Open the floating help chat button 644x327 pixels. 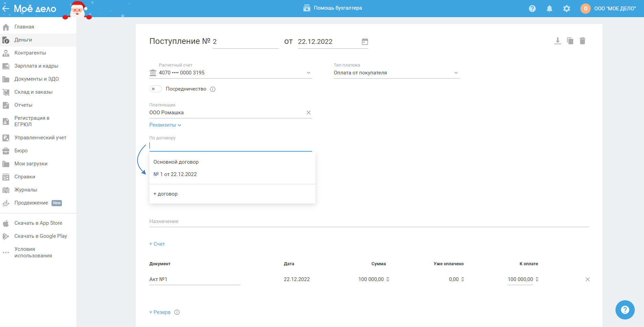coord(625,310)
